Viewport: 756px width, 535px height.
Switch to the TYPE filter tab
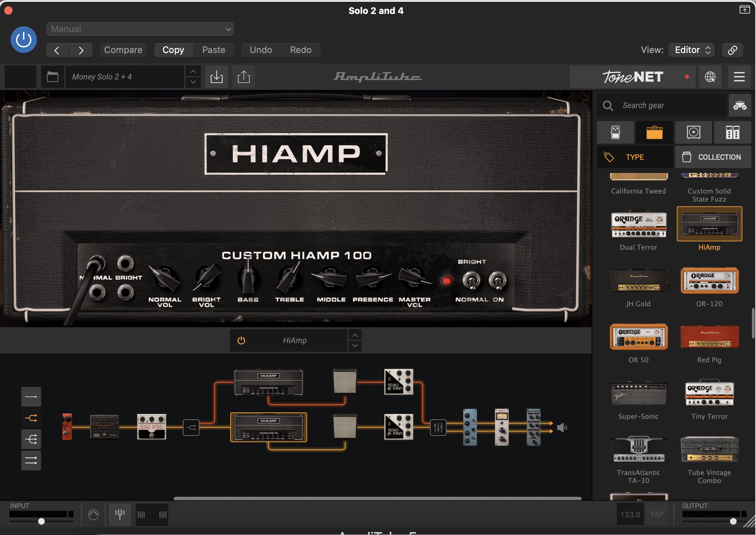click(635, 157)
